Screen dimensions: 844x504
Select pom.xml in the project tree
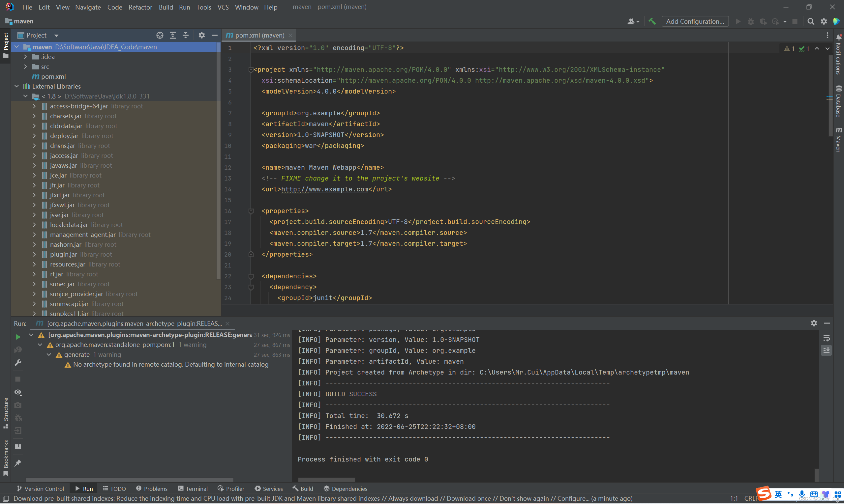pyautogui.click(x=53, y=76)
